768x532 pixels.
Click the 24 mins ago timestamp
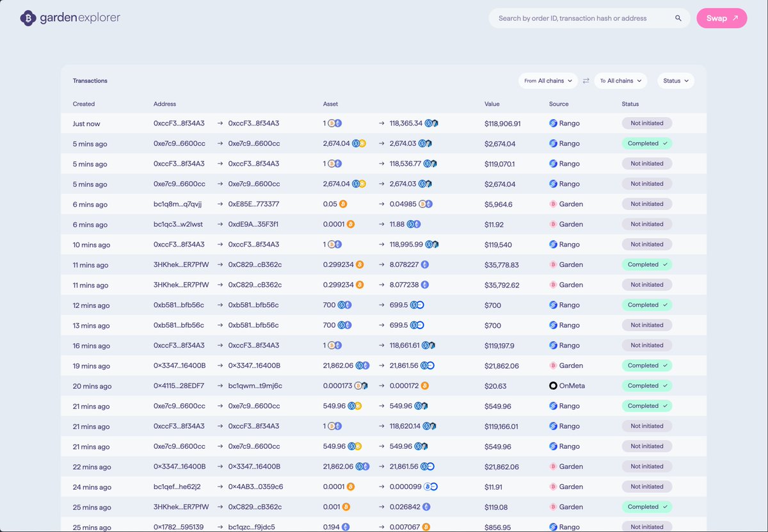(92, 487)
